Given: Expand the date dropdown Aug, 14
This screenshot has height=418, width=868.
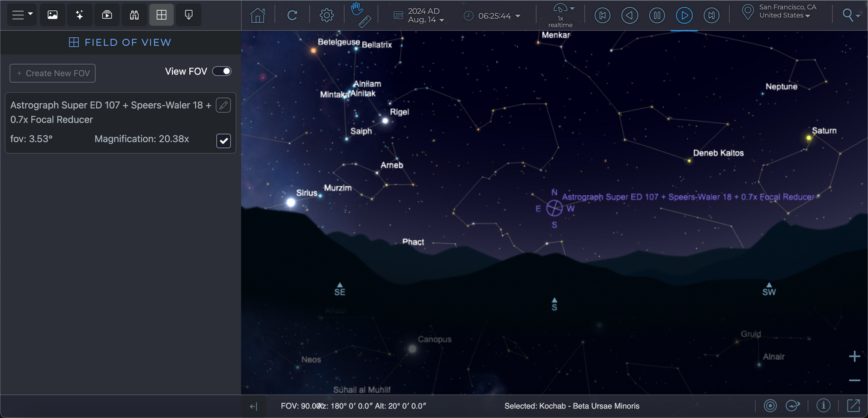Looking at the screenshot, I should click(x=426, y=20).
